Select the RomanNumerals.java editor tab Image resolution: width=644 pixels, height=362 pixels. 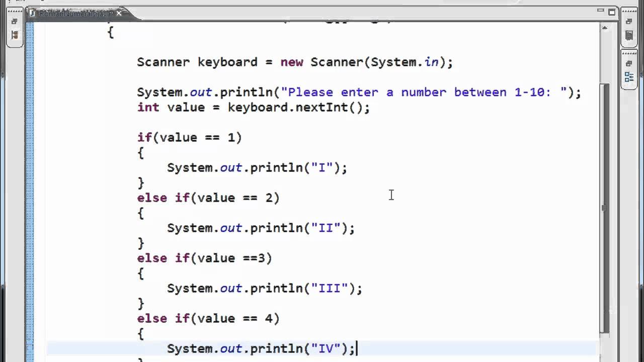75,13
